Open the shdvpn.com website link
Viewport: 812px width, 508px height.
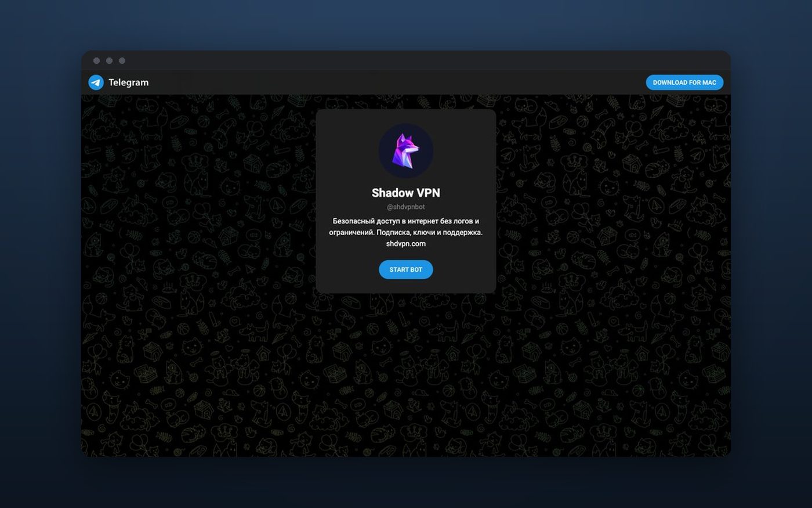pyautogui.click(x=406, y=244)
